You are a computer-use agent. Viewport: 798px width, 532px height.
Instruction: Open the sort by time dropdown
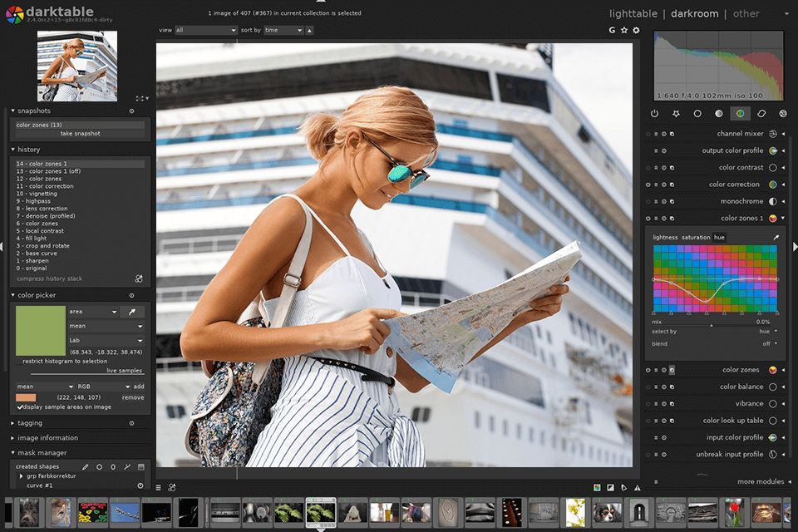pos(283,30)
